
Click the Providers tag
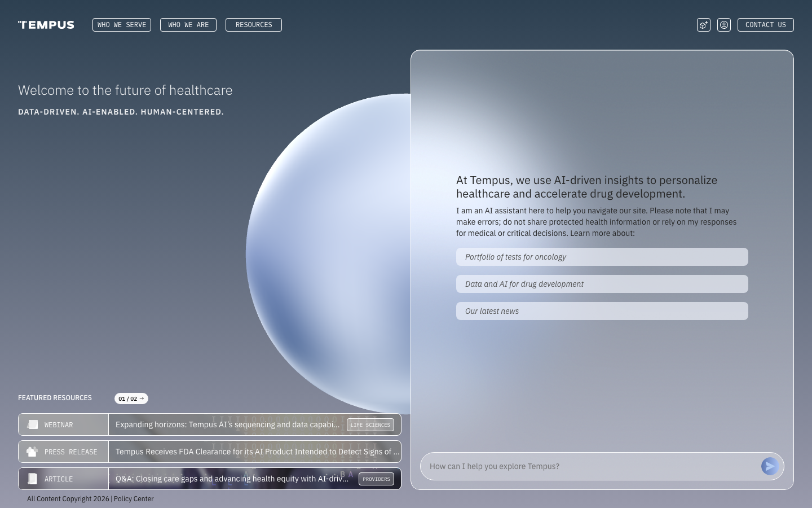click(376, 479)
